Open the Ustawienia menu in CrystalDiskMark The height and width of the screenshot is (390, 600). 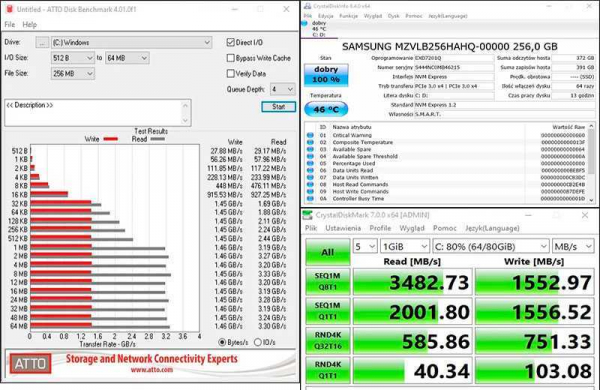pyautogui.click(x=343, y=228)
